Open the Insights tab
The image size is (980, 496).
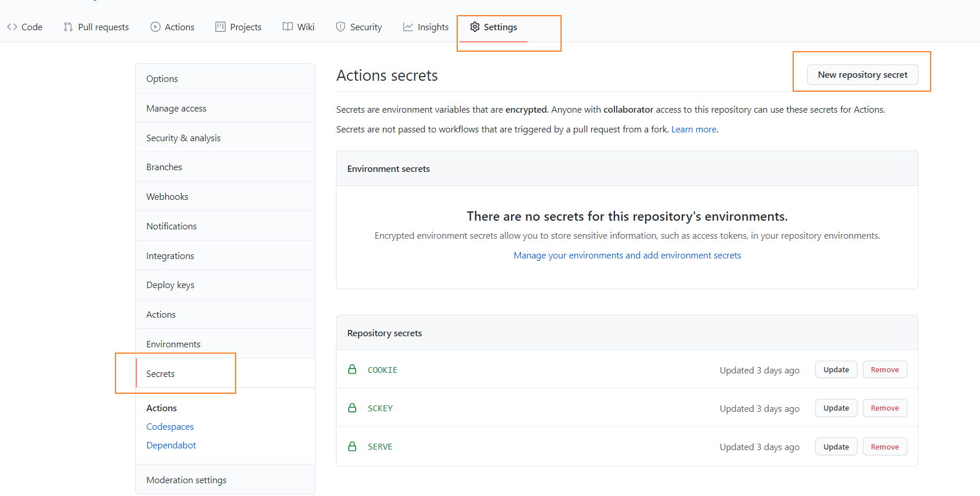[x=433, y=27]
